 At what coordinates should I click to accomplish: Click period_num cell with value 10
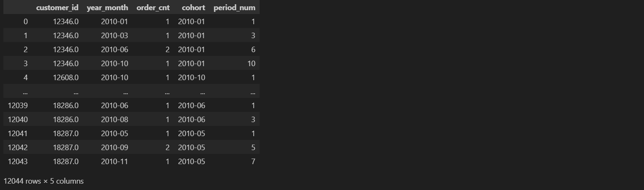251,64
